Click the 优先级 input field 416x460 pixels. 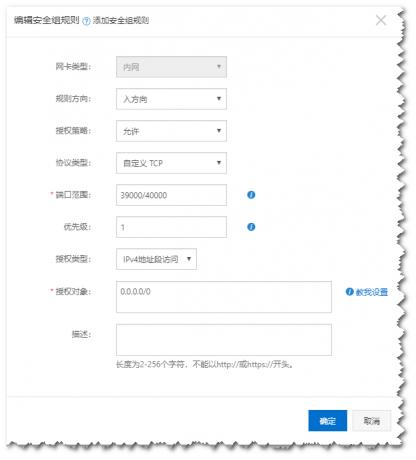171,227
